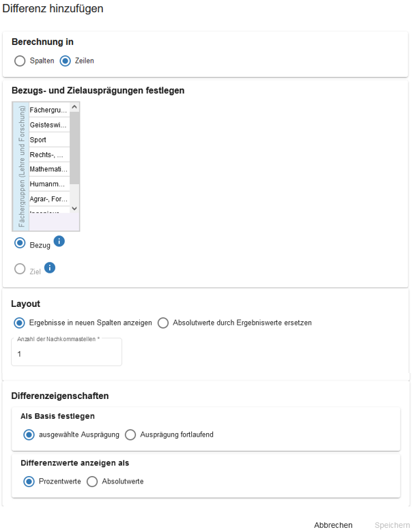Screen dimensions: 413x532
Task: Select the Zeilen calculation option
Action: [66, 61]
